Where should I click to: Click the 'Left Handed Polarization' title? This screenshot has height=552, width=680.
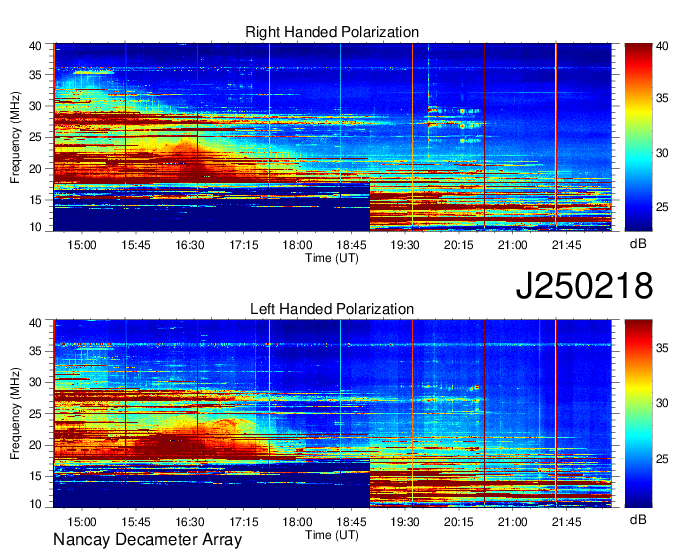(x=332, y=309)
